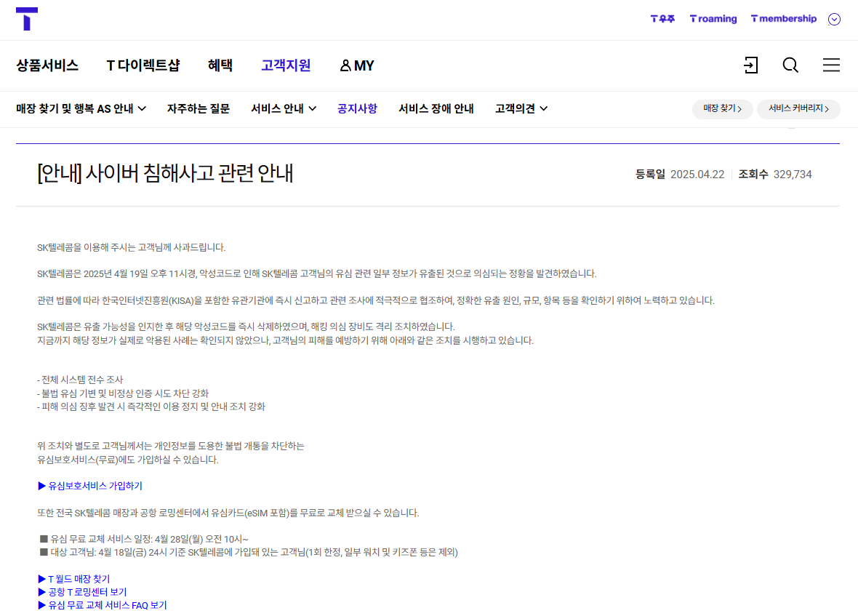This screenshot has width=858, height=616.
Task: Click the T logo home icon
Action: tap(27, 19)
